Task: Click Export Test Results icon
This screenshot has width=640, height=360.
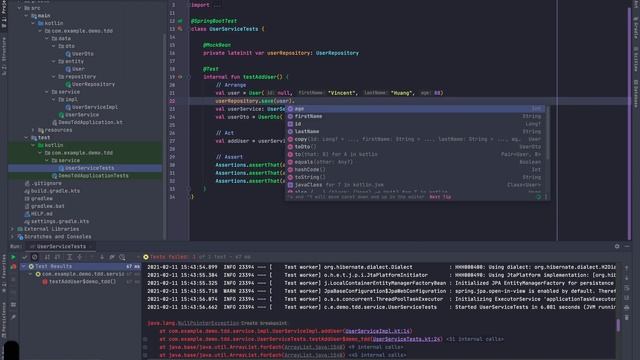Action: coord(112,257)
